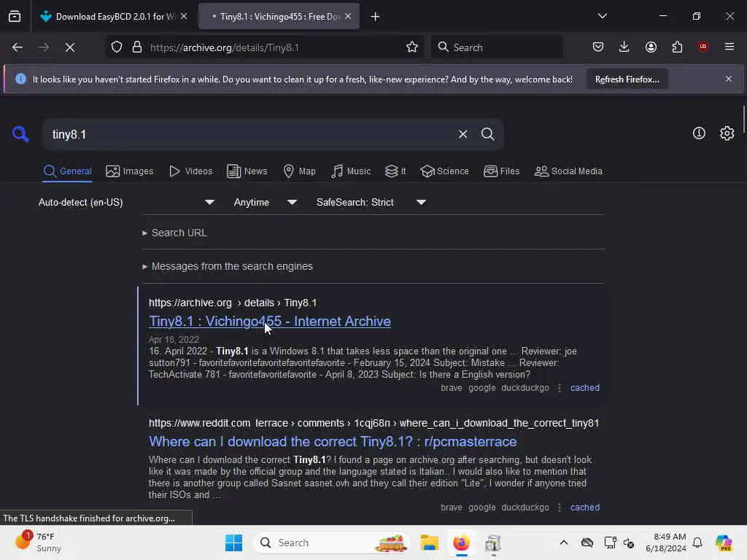Switch to the News category
Viewport: 747px width, 560px height.
(x=247, y=171)
